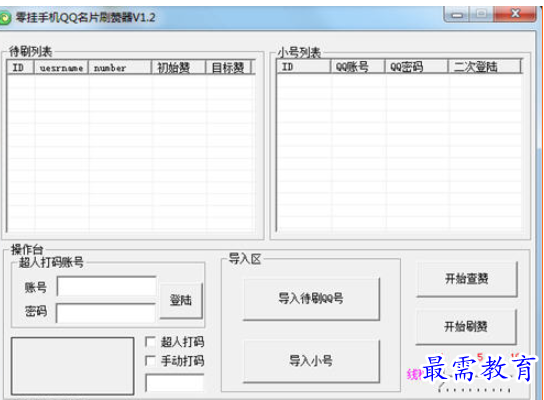The image size is (544, 400).
Task: Click the 二次登陆 column header
Action: 485,66
